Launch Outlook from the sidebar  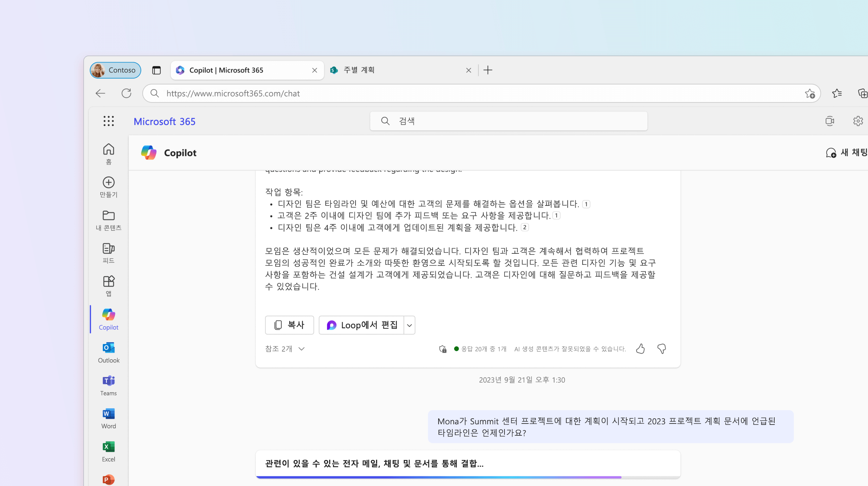click(x=108, y=352)
